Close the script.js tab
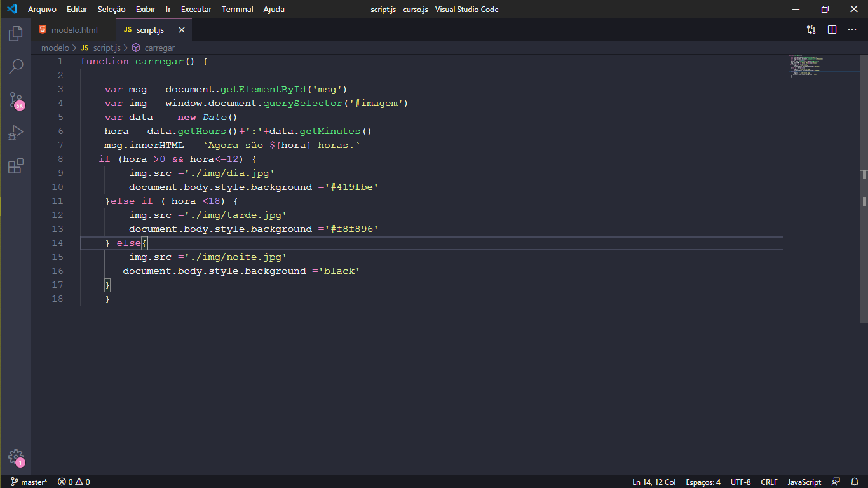The image size is (868, 488). [x=182, y=30]
